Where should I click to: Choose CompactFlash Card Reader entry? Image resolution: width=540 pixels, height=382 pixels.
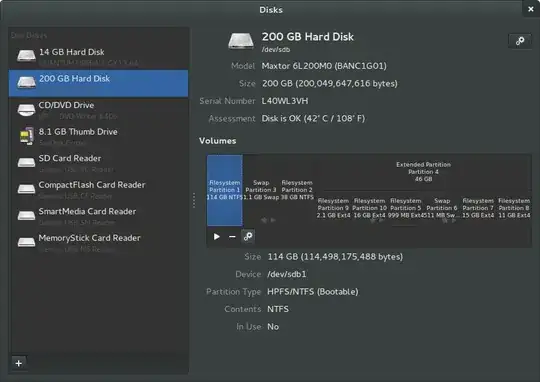98,189
